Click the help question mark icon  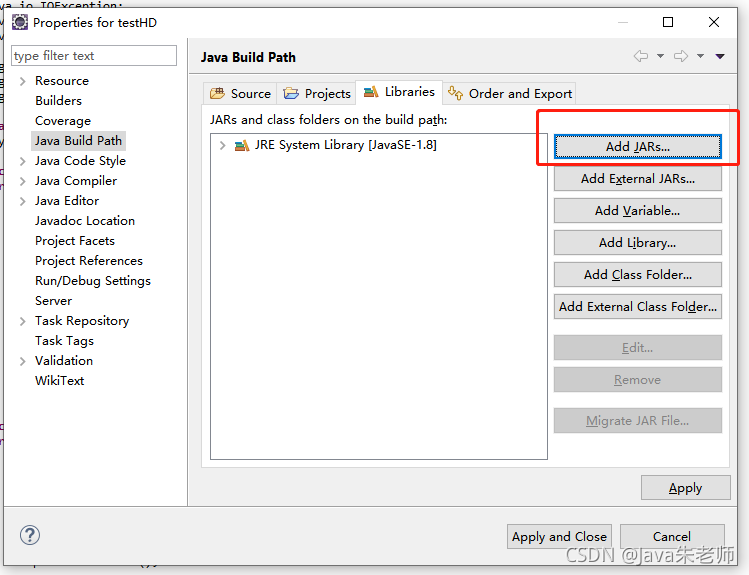30,535
